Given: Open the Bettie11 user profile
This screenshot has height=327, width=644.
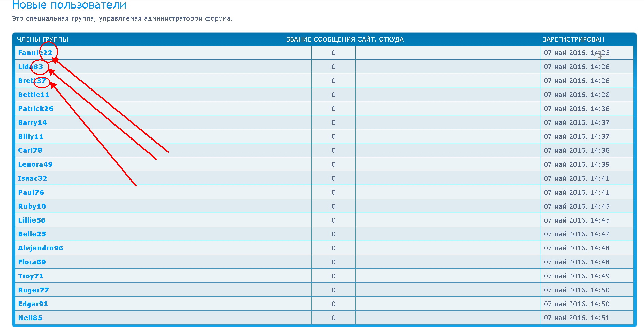Looking at the screenshot, I should click(34, 95).
